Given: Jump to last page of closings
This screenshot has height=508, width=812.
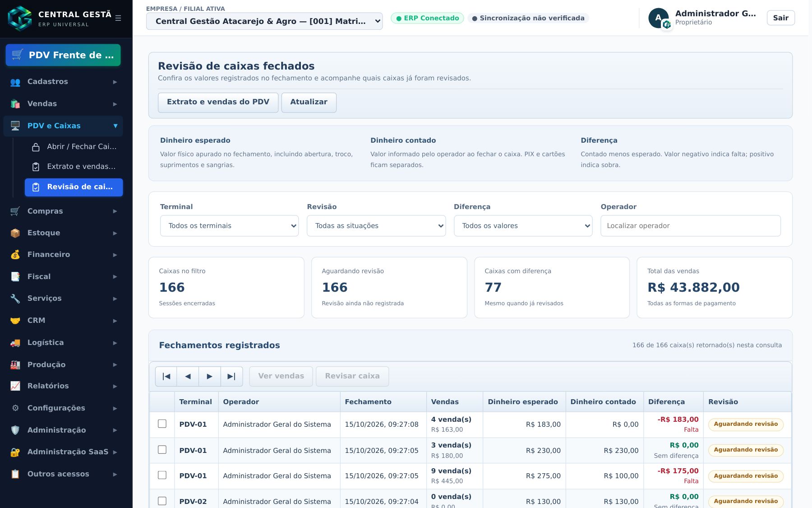Looking at the screenshot, I should tap(232, 376).
